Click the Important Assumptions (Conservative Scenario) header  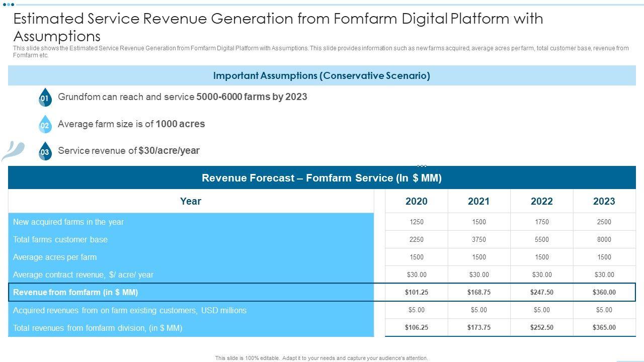point(322,76)
